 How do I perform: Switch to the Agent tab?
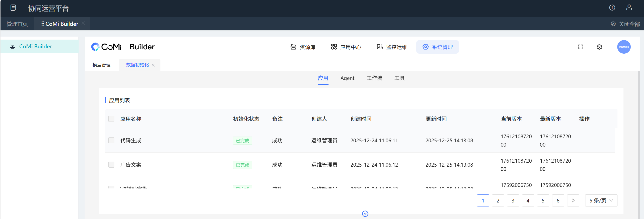click(347, 78)
